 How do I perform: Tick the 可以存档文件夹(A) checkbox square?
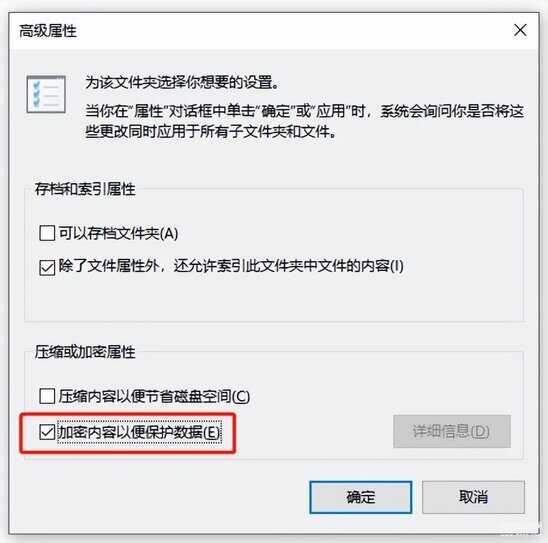pyautogui.click(x=47, y=233)
